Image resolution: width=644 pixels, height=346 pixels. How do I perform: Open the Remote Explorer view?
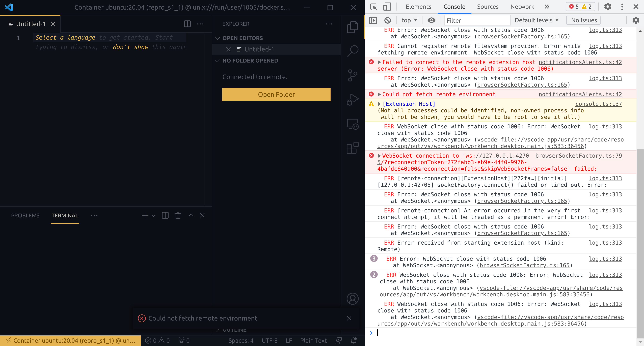pos(353,124)
